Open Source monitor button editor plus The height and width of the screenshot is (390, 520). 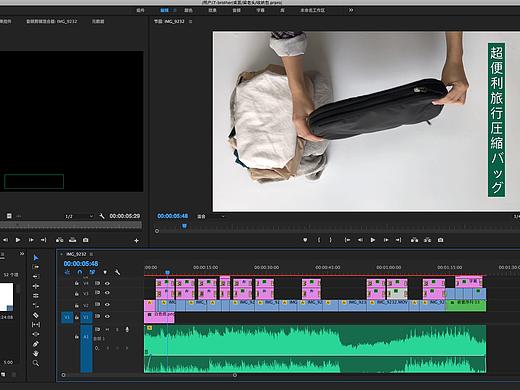pyautogui.click(x=136, y=240)
